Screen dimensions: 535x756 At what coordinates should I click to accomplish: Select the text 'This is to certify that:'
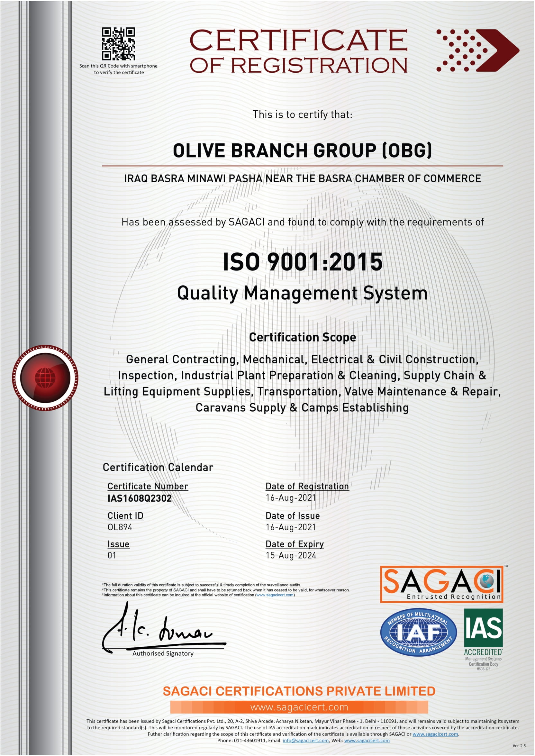[303, 114]
